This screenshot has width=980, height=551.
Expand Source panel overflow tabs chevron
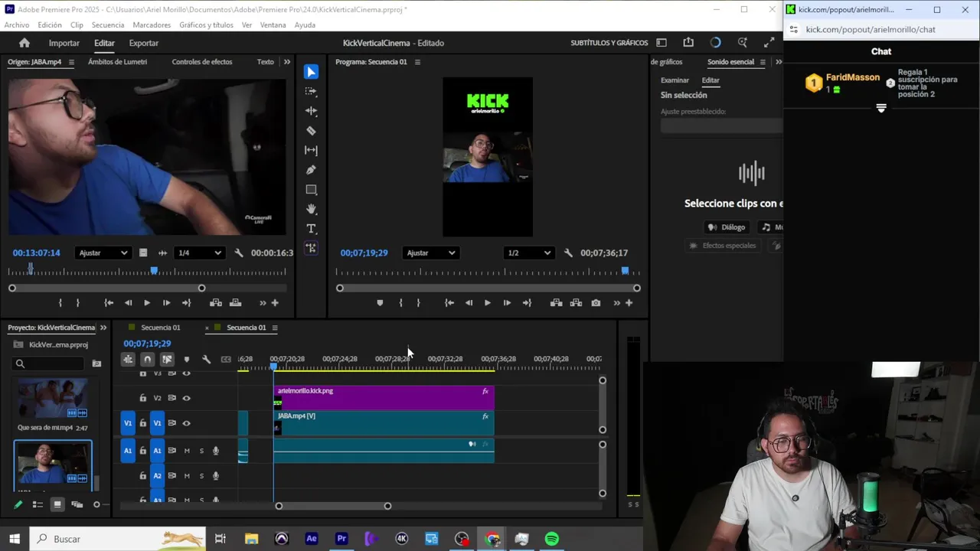(x=287, y=62)
